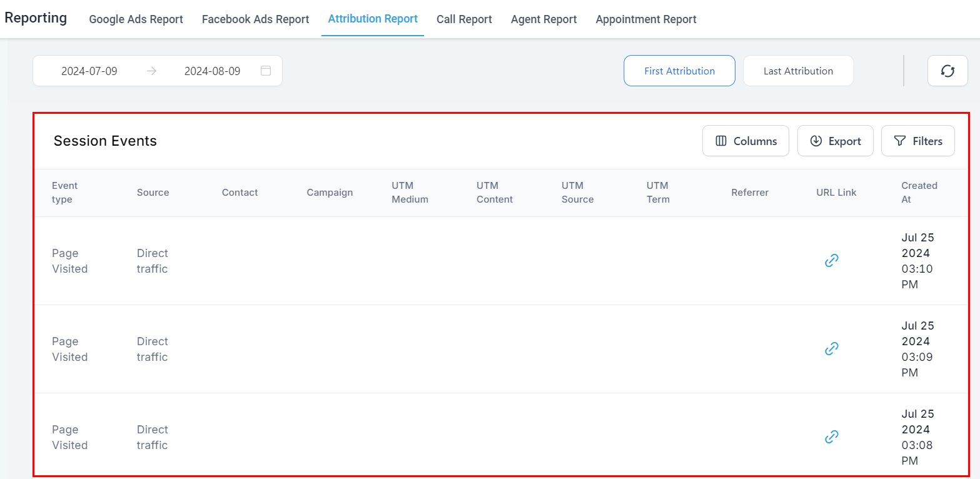
Task: Open URL link icon for 03:10 PM event
Action: 831,261
